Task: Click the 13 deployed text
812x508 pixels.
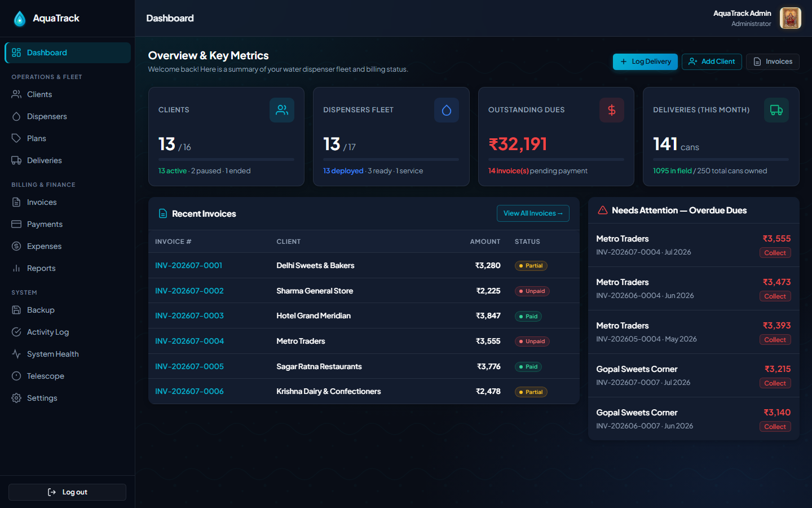Action: (x=343, y=170)
